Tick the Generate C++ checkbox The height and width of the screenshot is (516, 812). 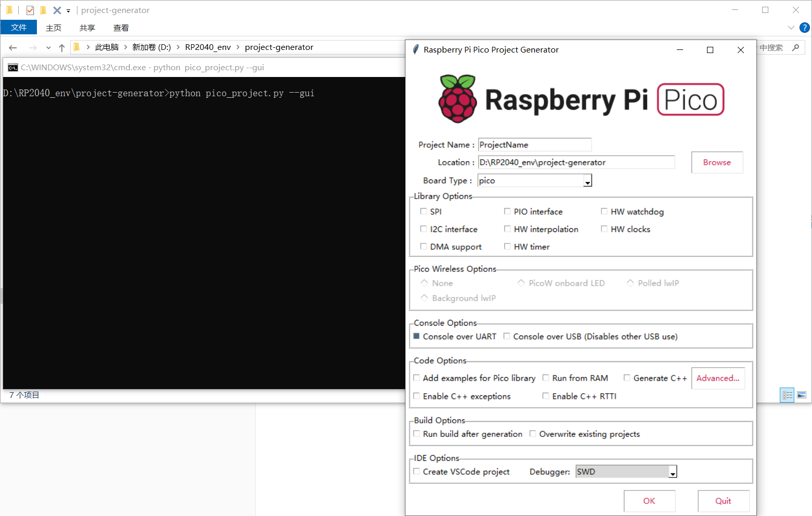pyautogui.click(x=627, y=378)
